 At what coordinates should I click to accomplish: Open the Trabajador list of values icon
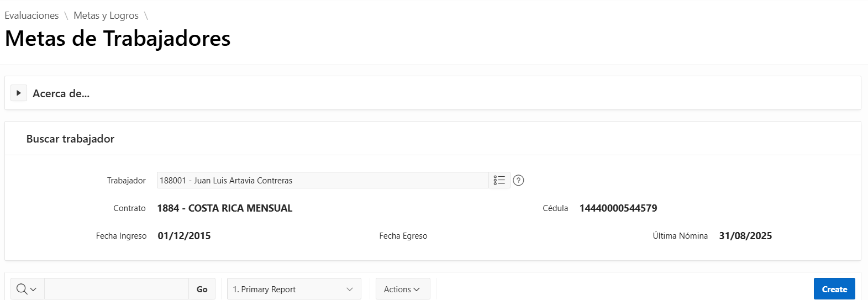coord(499,180)
